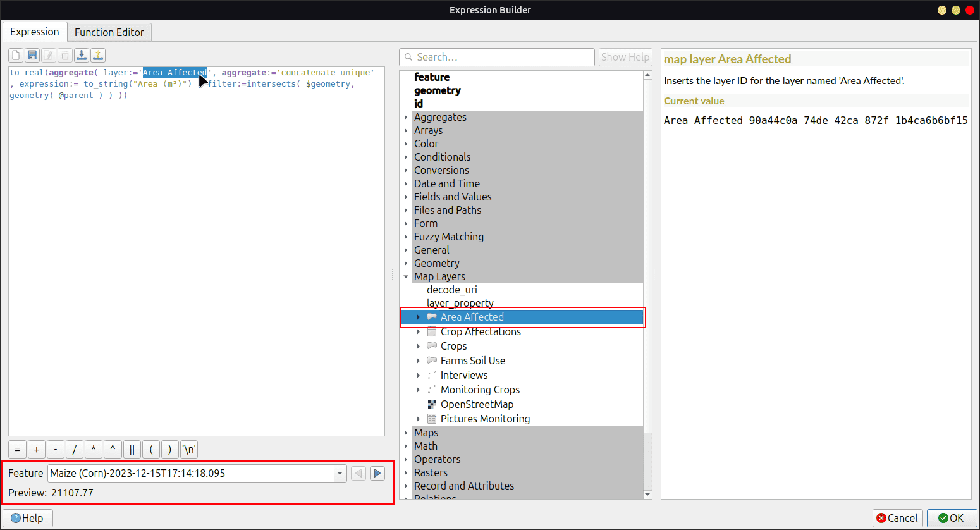The image size is (980, 530).
Task: Go to the next feature preview arrow
Action: tap(377, 473)
